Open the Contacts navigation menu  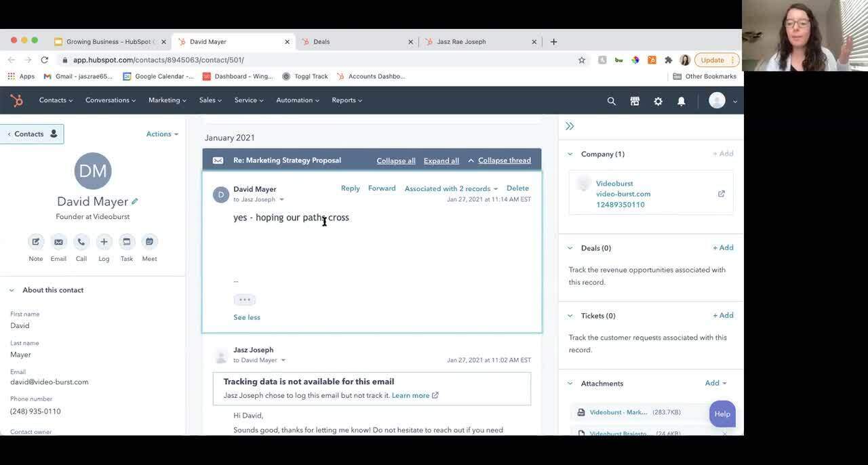tap(56, 100)
